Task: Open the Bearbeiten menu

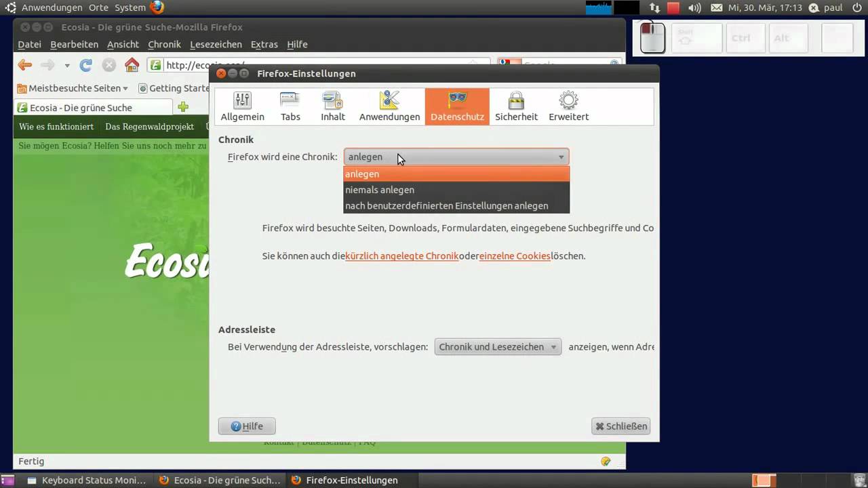Action: (x=75, y=45)
